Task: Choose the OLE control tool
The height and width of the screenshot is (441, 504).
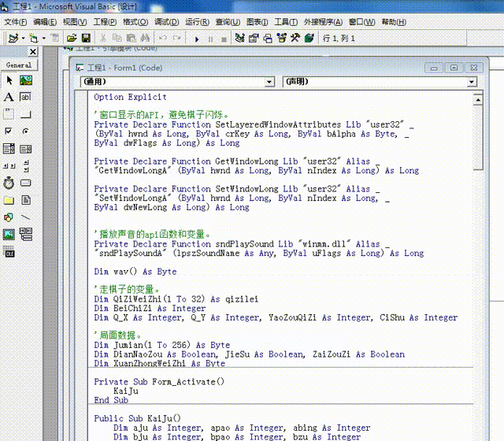Action: point(9,252)
